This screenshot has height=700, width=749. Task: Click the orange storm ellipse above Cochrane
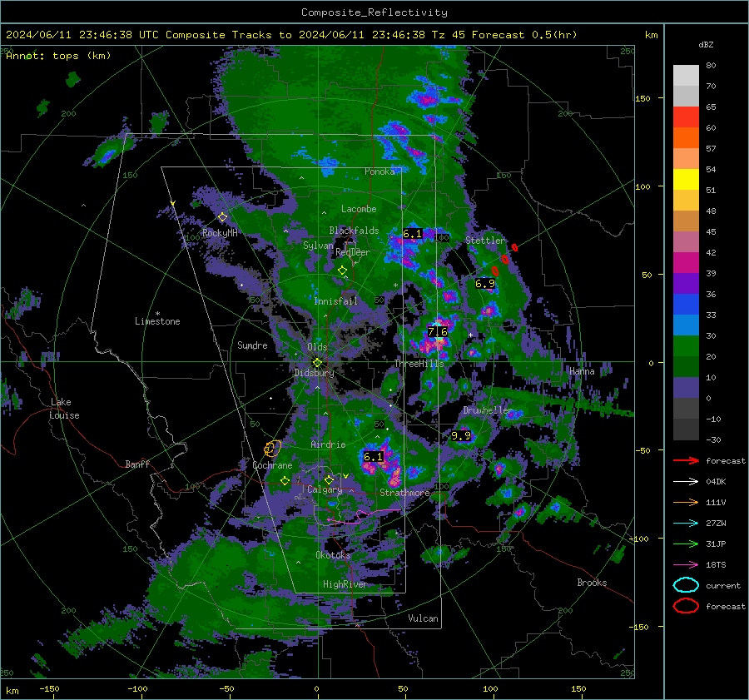click(272, 448)
